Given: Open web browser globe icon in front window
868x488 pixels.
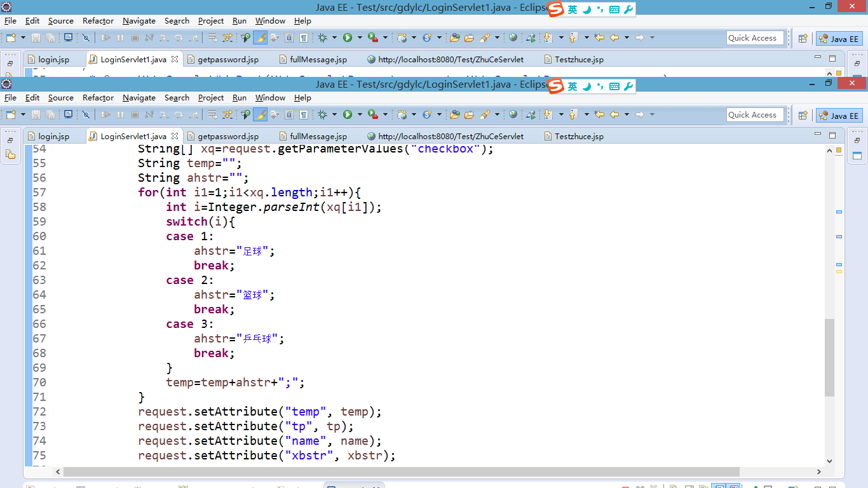Looking at the screenshot, I should [x=513, y=114].
